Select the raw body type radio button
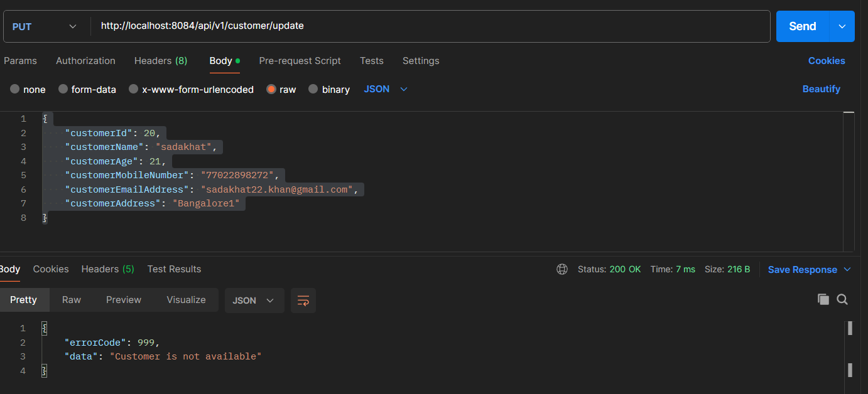Viewport: 868px width, 394px height. [271, 89]
